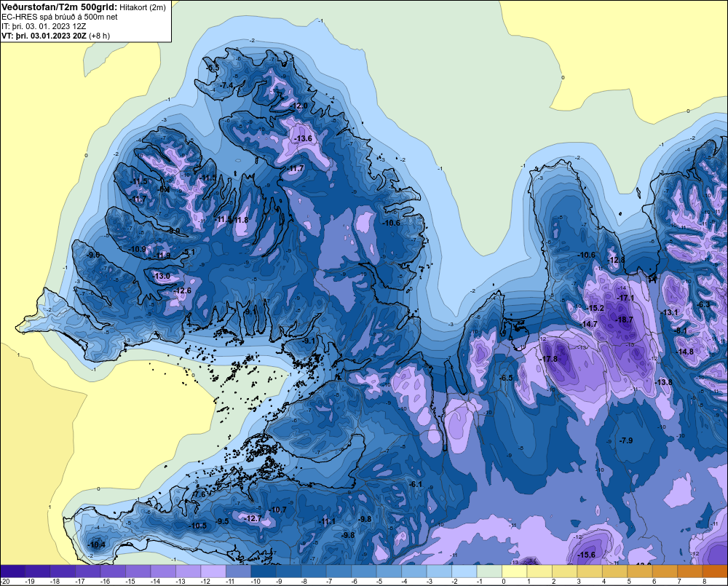
Task: Click the -13.8 temperature label
Action: (x=663, y=382)
